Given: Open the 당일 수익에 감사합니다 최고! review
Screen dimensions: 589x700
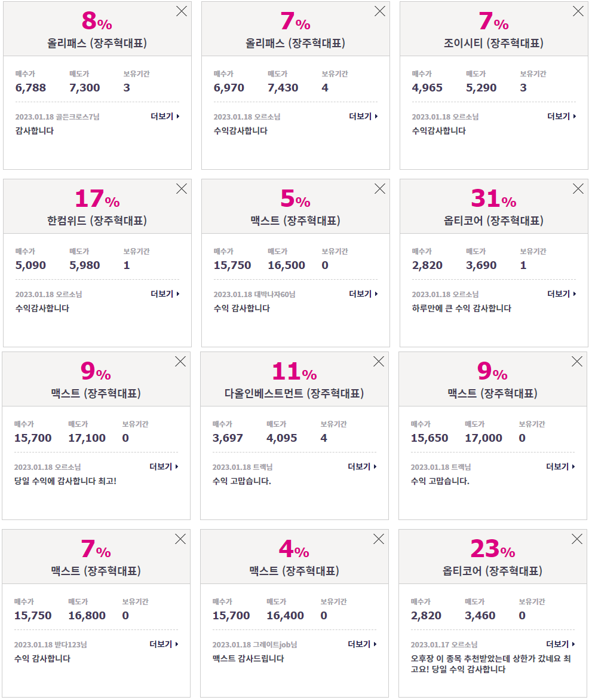Looking at the screenshot, I should pos(65,481).
